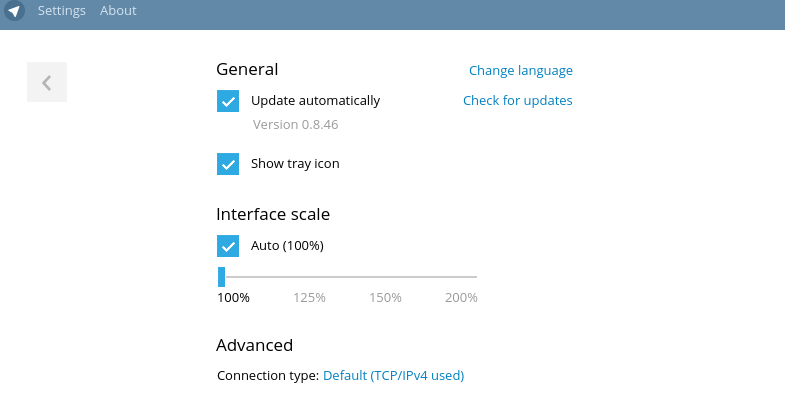Open the Default (TCP/IPv4 used) connection type
The height and width of the screenshot is (409, 785).
tap(393, 376)
